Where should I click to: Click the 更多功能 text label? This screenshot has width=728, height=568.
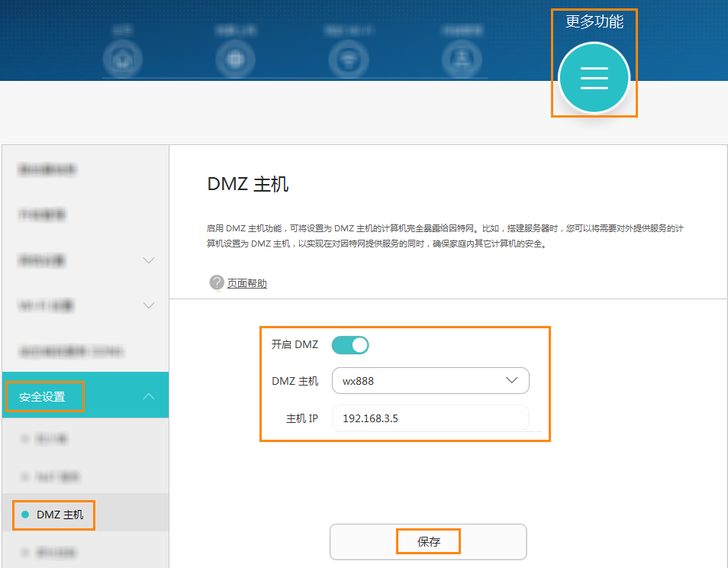click(x=594, y=22)
